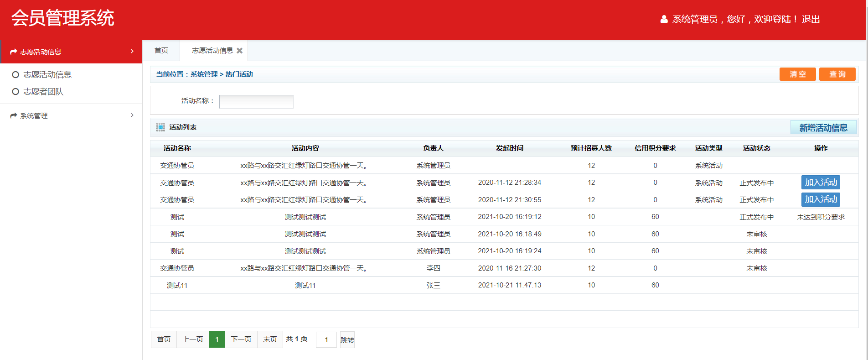Click the 活动内容 column header
This screenshot has width=868, height=360.
[305, 148]
